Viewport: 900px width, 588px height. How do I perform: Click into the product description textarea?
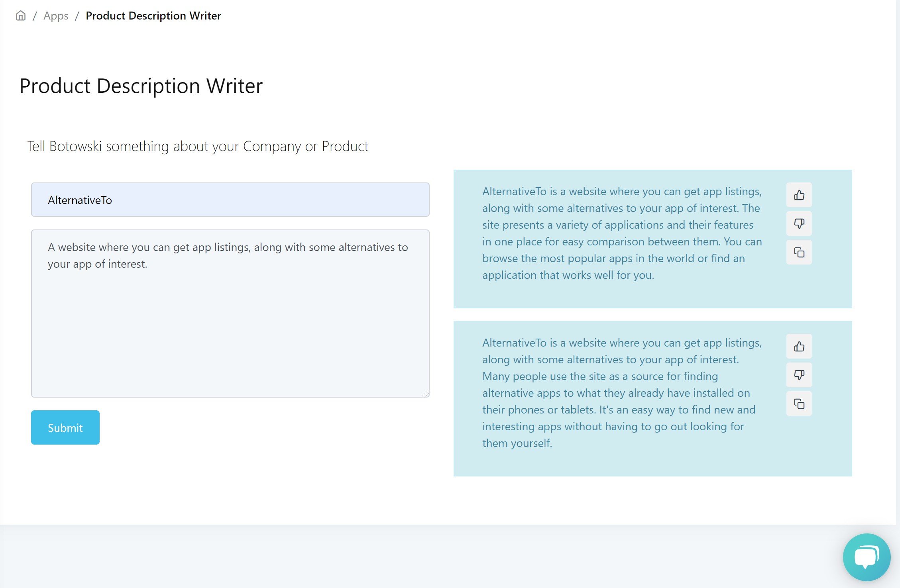tap(230, 319)
